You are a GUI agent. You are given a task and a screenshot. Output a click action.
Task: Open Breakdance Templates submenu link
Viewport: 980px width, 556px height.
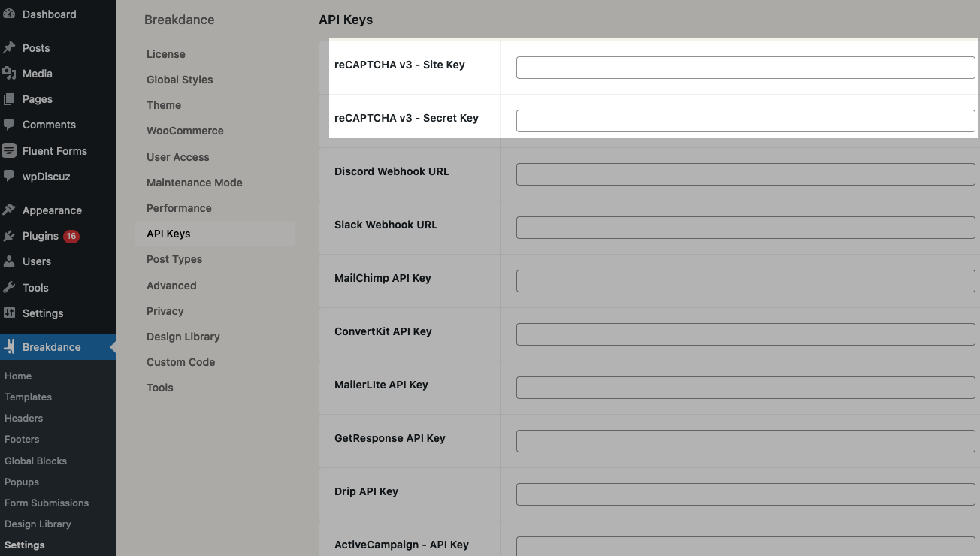(x=28, y=397)
